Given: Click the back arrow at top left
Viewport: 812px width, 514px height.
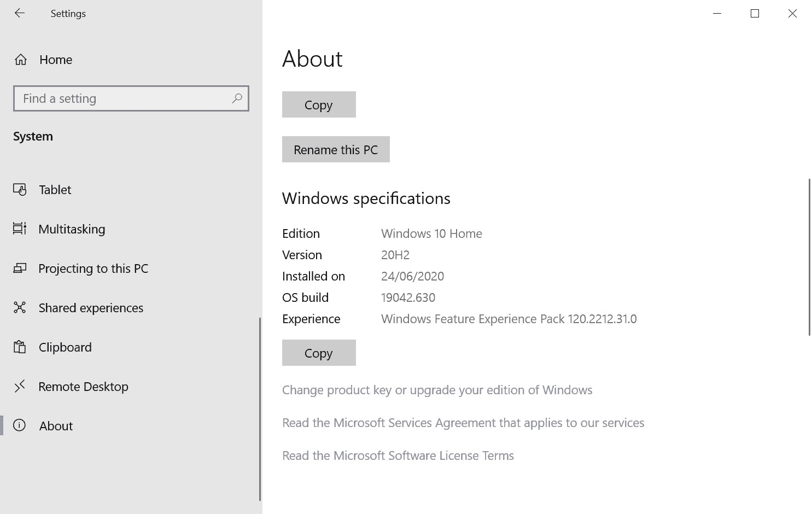Looking at the screenshot, I should coord(20,13).
